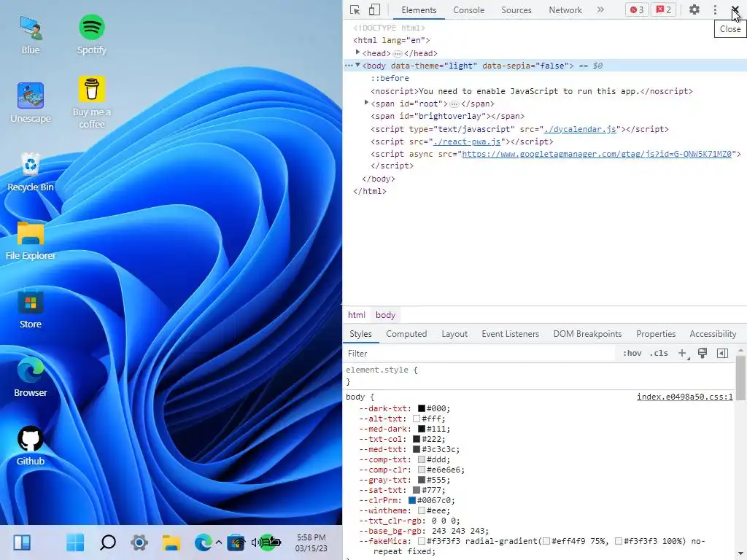
Task: Click the element.style rule block
Action: 539,376
